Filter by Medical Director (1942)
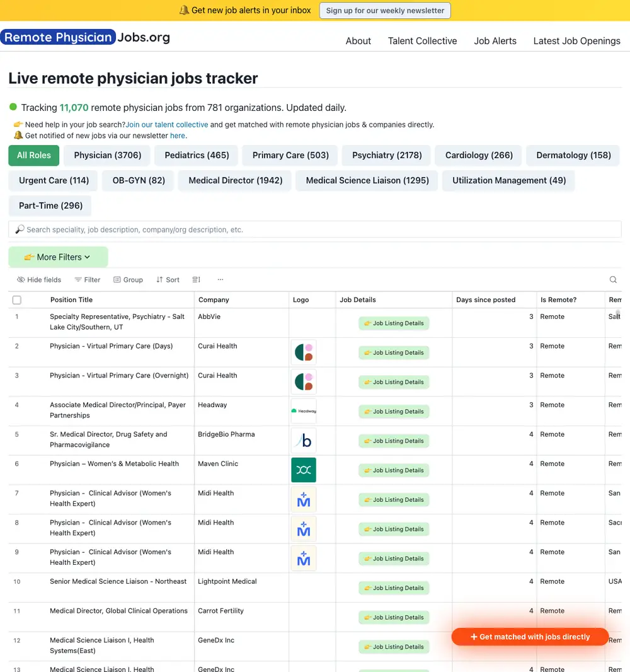The height and width of the screenshot is (672, 630). [235, 180]
